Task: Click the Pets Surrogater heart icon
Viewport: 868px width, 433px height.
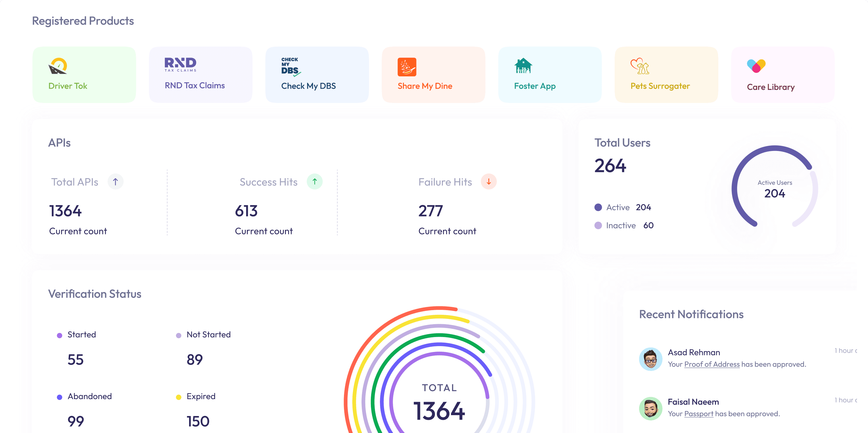Action: tap(639, 66)
